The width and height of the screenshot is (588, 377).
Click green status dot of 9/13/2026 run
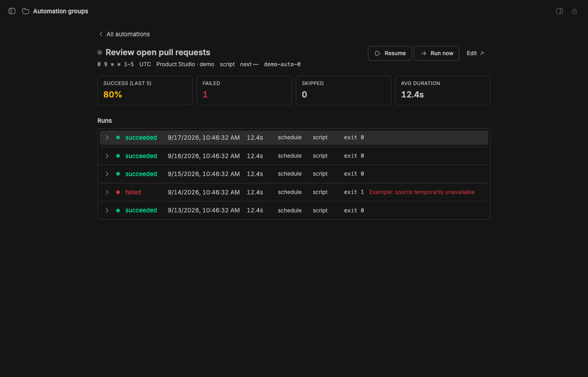point(118,210)
